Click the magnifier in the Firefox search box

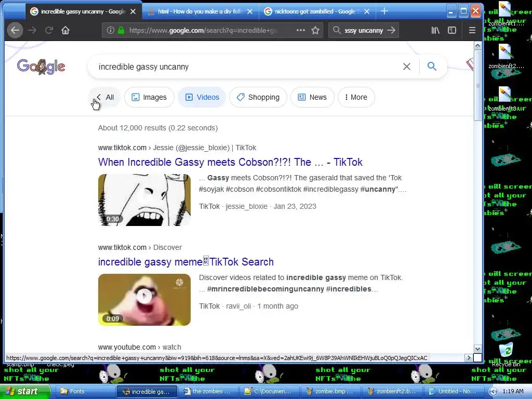pyautogui.click(x=337, y=30)
